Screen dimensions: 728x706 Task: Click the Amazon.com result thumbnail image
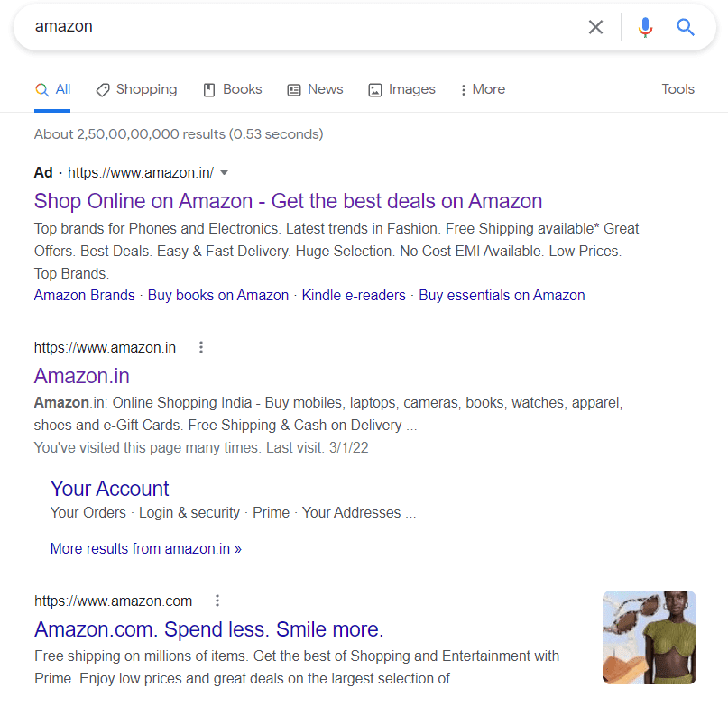click(650, 637)
